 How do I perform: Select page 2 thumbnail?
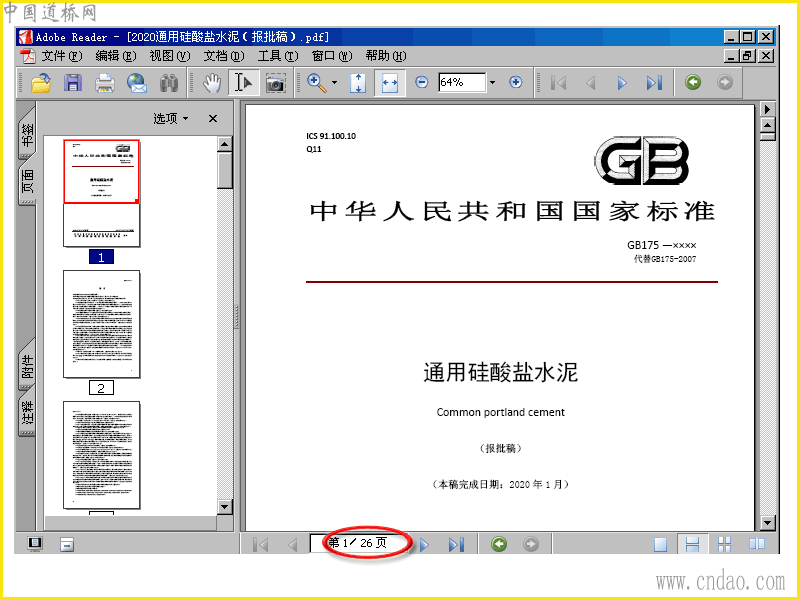pyautogui.click(x=102, y=324)
